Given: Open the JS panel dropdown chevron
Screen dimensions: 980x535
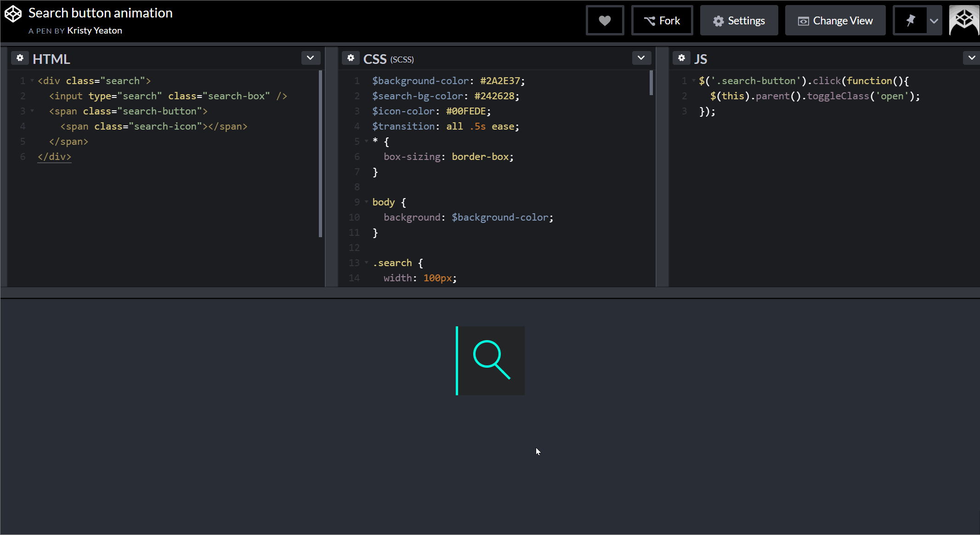Looking at the screenshot, I should pyautogui.click(x=971, y=58).
